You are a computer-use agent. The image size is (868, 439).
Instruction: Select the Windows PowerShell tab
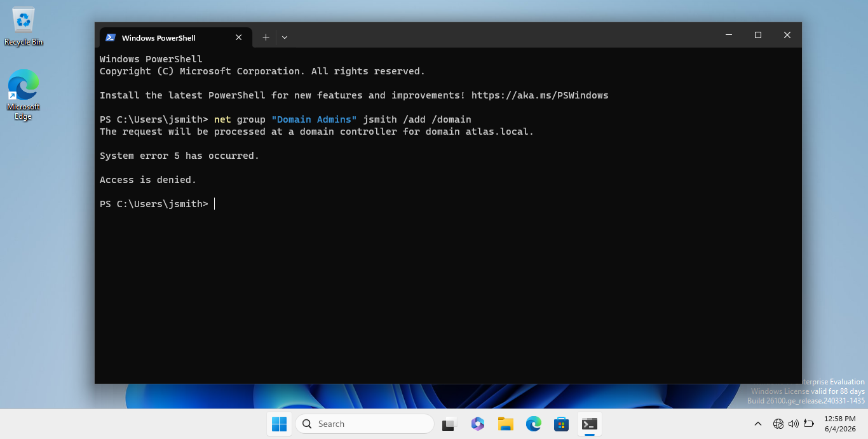pos(175,37)
